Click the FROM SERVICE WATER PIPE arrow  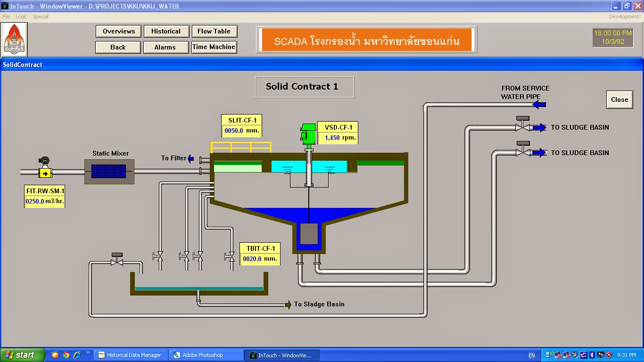(x=539, y=105)
